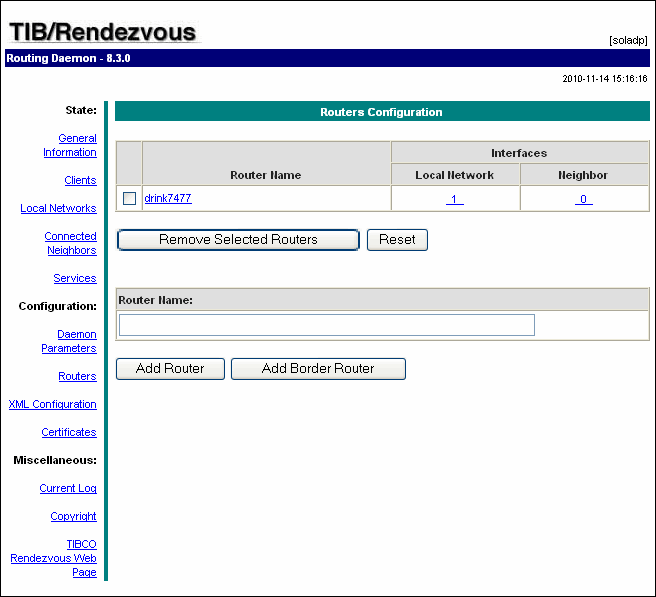
Task: Open the Certificates page
Action: pyautogui.click(x=69, y=432)
